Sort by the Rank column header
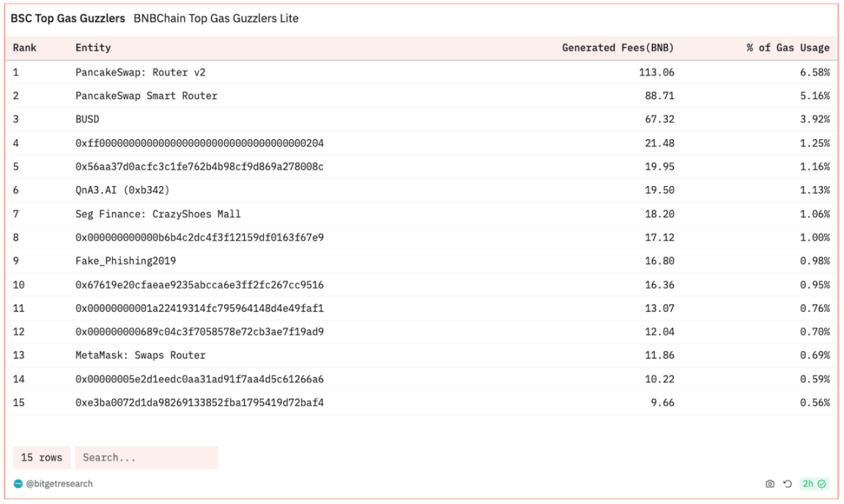 click(x=25, y=48)
